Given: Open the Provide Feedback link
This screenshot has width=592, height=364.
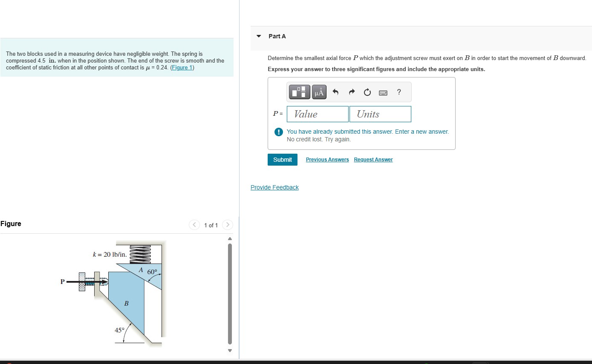Looking at the screenshot, I should [274, 187].
